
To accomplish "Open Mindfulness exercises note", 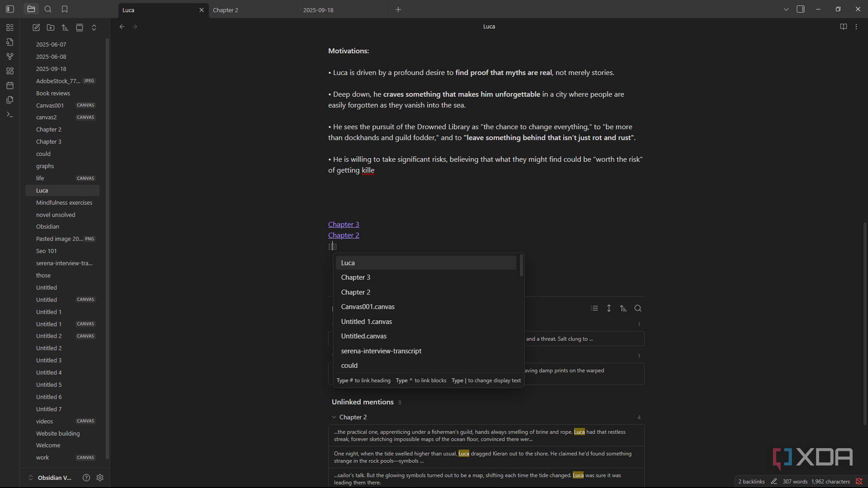I will 62,202.
